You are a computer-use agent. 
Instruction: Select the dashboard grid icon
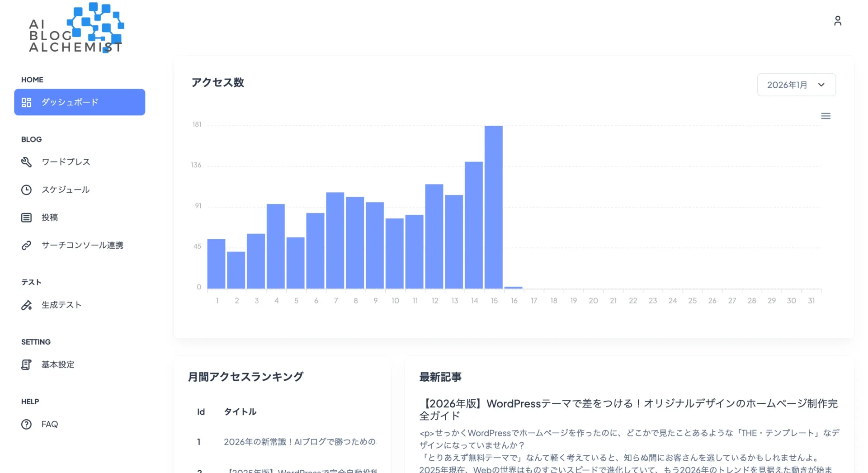26,102
